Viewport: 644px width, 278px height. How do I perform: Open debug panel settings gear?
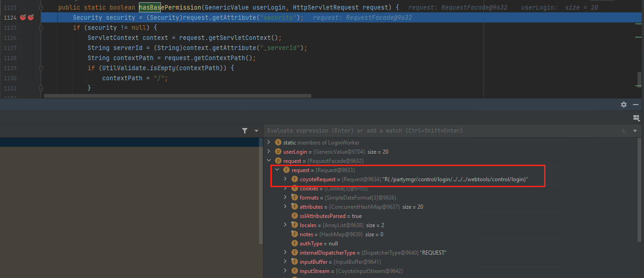[x=623, y=105]
